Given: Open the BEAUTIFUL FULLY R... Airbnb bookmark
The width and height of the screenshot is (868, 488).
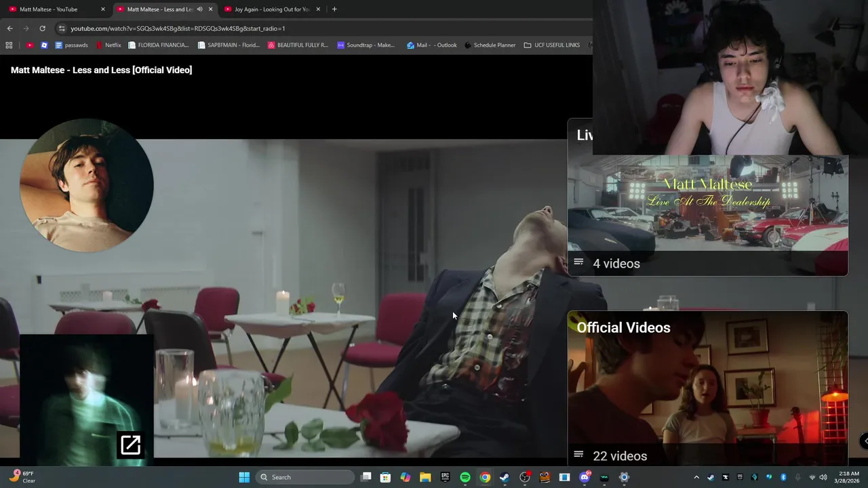Looking at the screenshot, I should (298, 45).
